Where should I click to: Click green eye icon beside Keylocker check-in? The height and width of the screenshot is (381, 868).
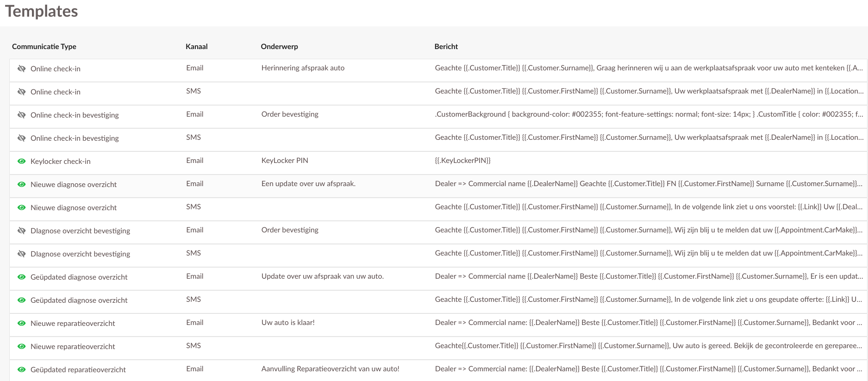point(21,162)
